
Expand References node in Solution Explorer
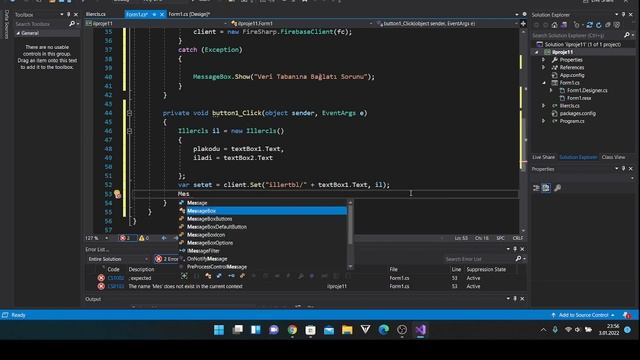[544, 67]
